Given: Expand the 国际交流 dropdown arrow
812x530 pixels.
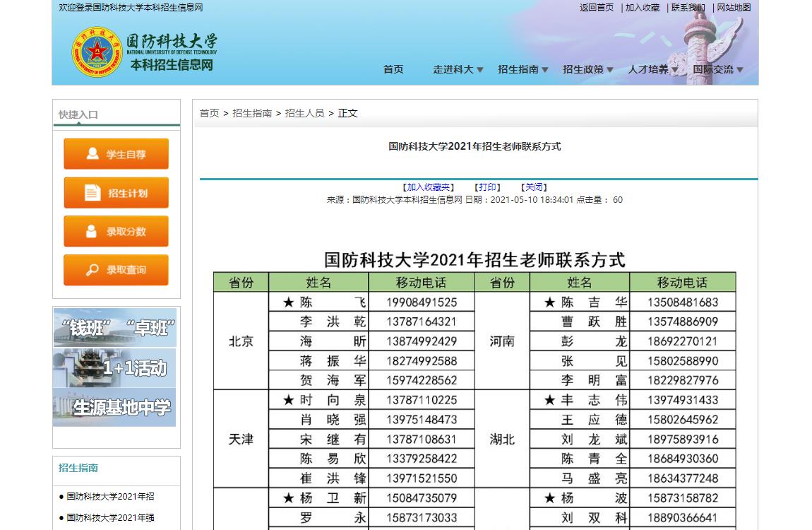Looking at the screenshot, I should pos(740,70).
